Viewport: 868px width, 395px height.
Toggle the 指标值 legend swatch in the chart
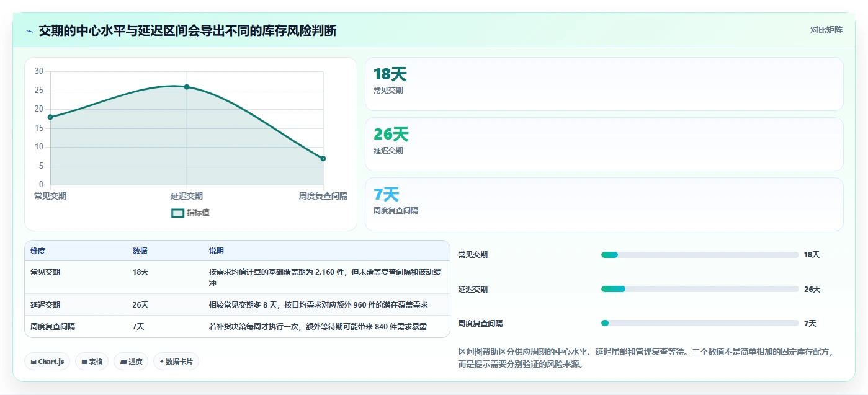pyautogui.click(x=177, y=213)
